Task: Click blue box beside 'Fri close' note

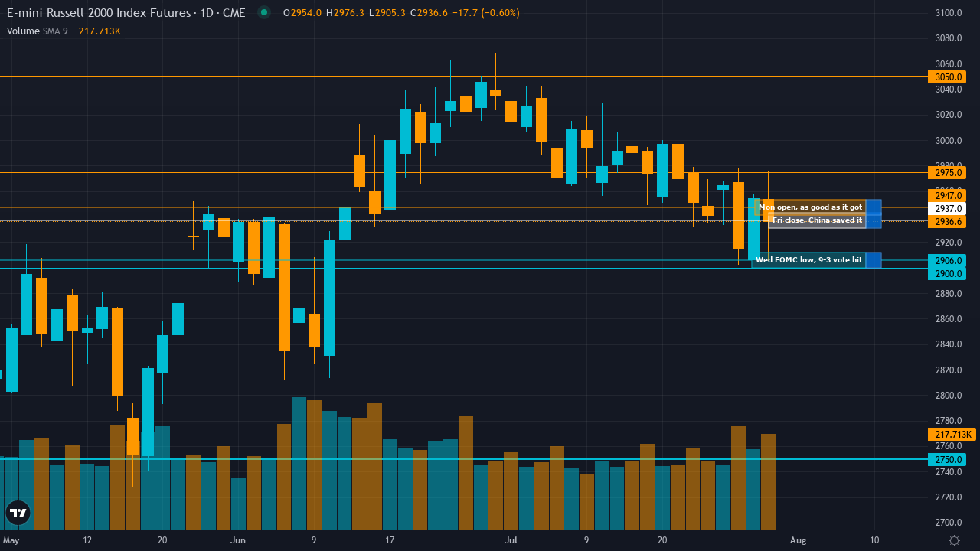Action: 874,220
